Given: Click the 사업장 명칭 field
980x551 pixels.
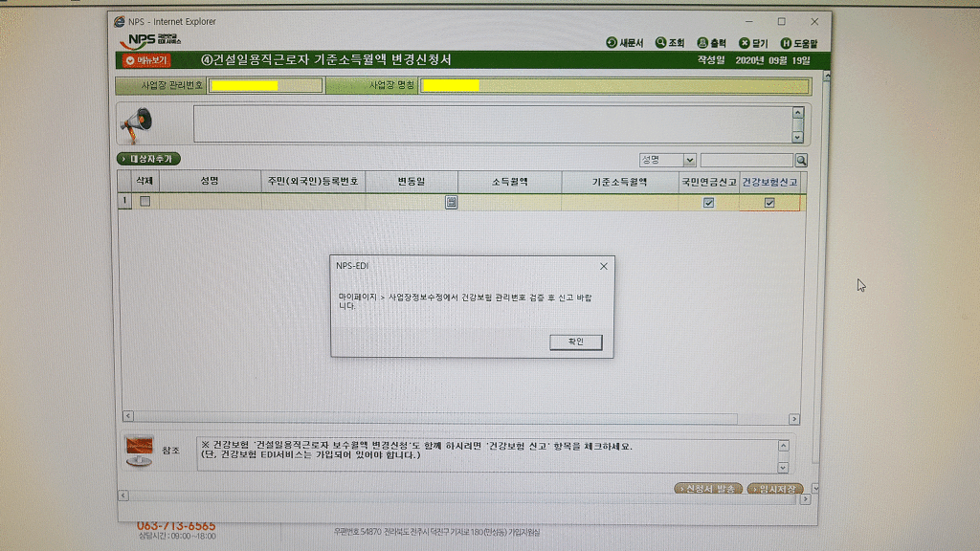Looking at the screenshot, I should [614, 85].
